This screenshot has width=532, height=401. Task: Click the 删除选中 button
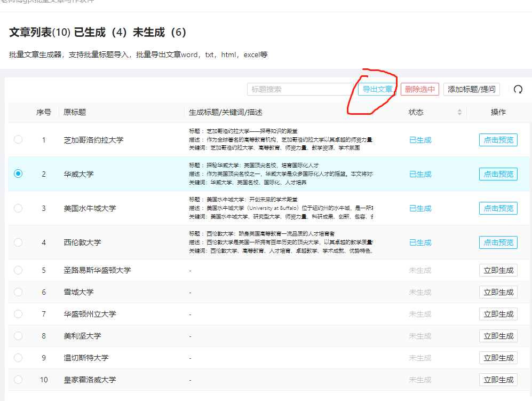(419, 89)
